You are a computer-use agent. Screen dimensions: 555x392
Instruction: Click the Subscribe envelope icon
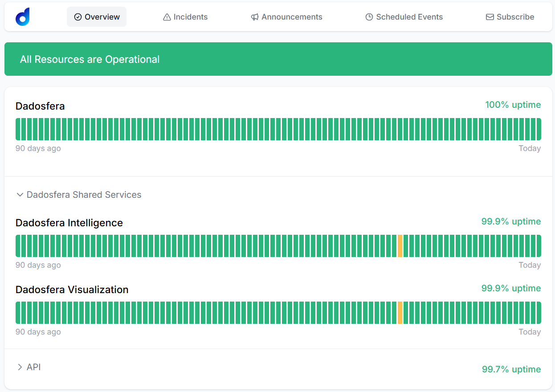[490, 17]
